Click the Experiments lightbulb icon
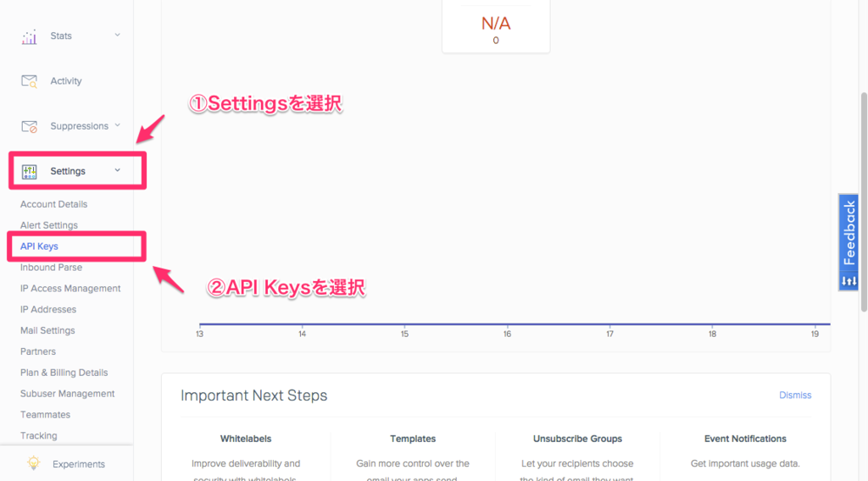The height and width of the screenshot is (481, 868). [x=33, y=463]
